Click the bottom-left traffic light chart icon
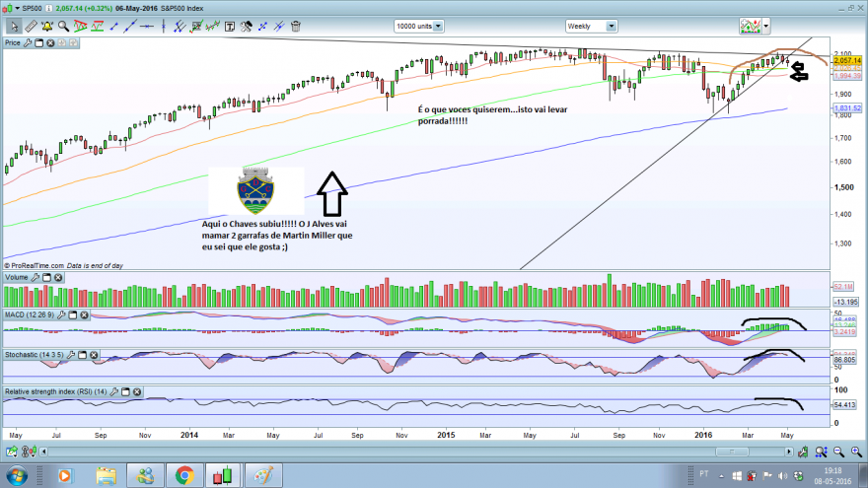 click(x=29, y=453)
